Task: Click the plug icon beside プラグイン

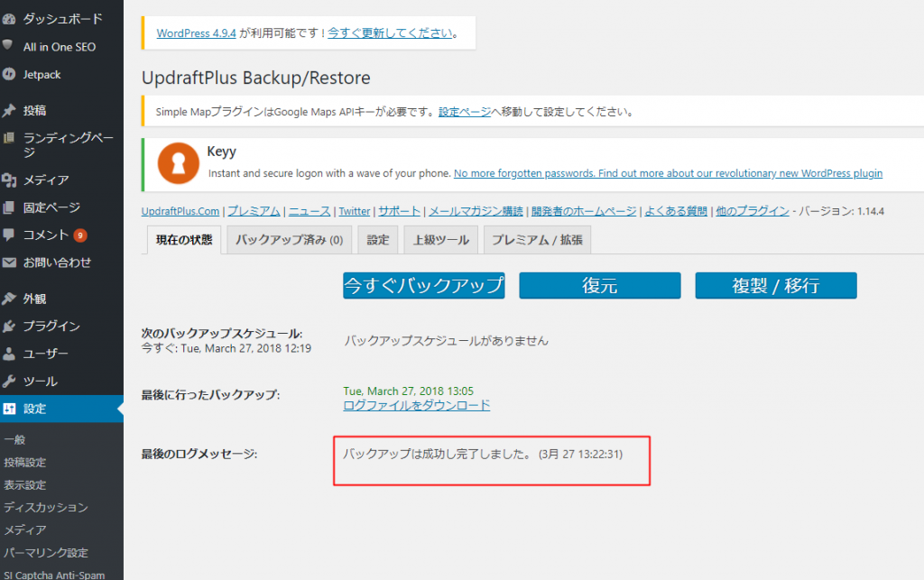Action: (9, 327)
